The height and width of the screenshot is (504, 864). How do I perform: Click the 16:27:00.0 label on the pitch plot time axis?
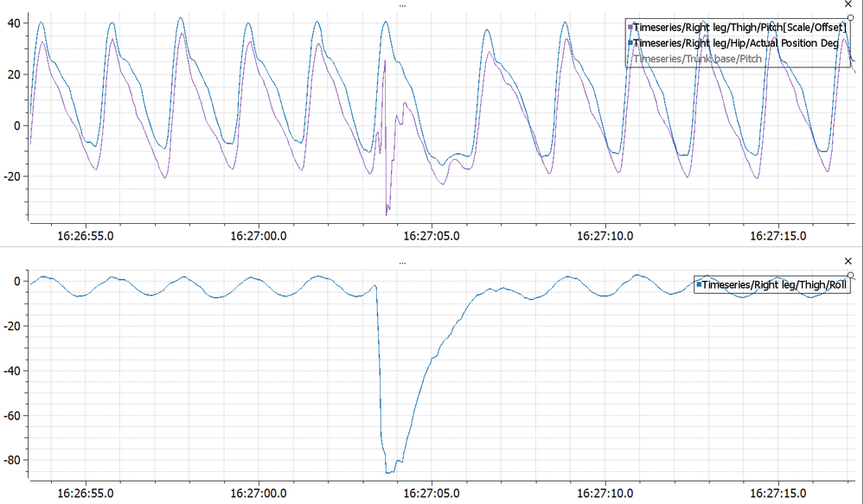[x=259, y=236]
